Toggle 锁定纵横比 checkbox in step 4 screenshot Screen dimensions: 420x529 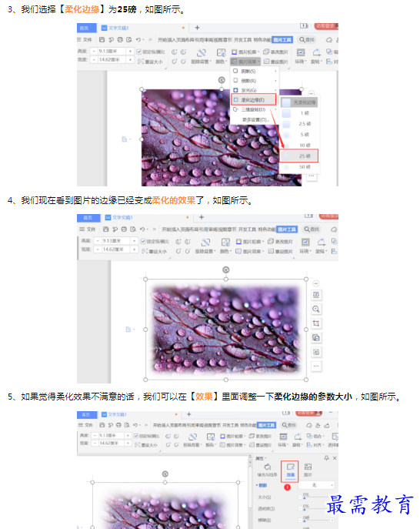point(143,241)
